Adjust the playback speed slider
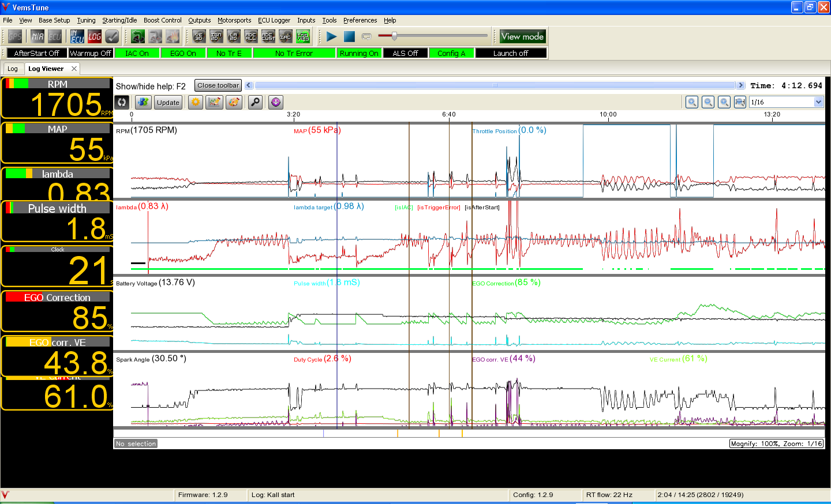 point(395,36)
